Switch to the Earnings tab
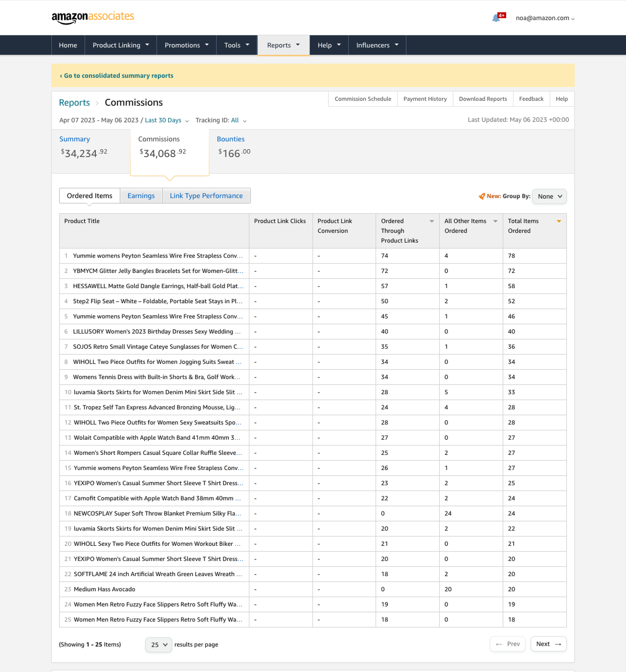Screen dimensions: 626x672 pyautogui.click(x=141, y=196)
